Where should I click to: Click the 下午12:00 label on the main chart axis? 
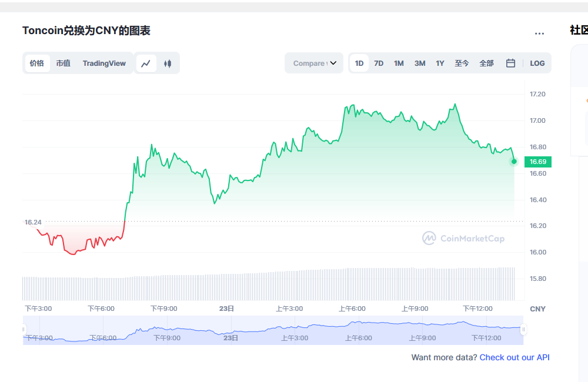pos(477,309)
